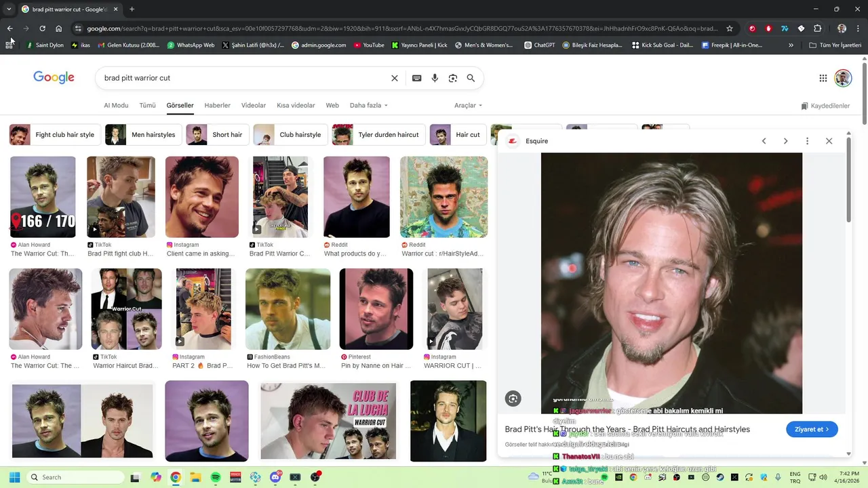
Task: Open the Alan Howard thumbnail showing 166 / 170
Action: [43, 197]
